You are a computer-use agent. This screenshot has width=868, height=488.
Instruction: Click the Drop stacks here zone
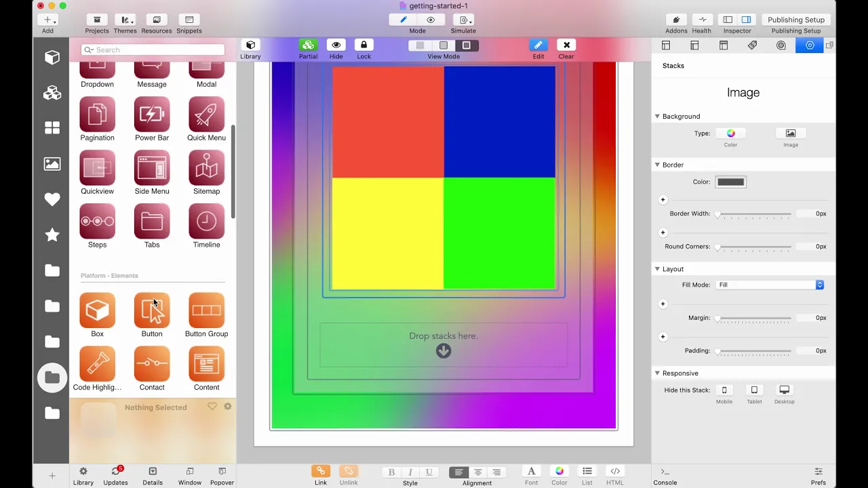443,345
